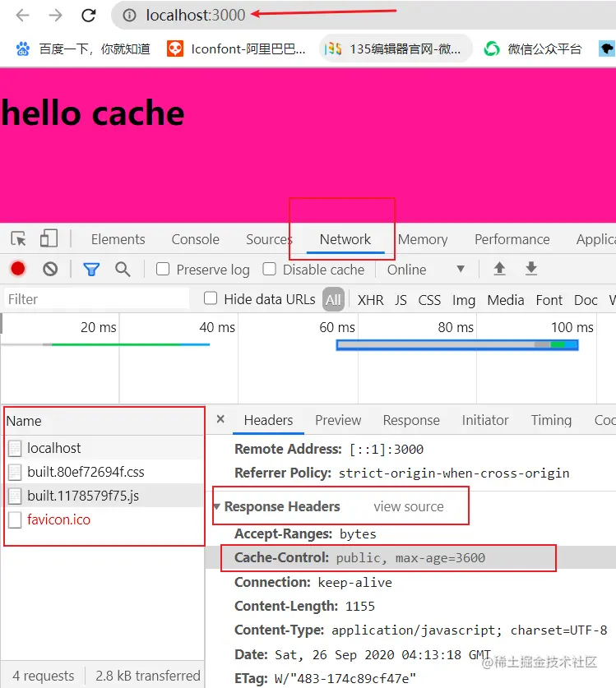Open the Response detail tab

[x=411, y=420]
